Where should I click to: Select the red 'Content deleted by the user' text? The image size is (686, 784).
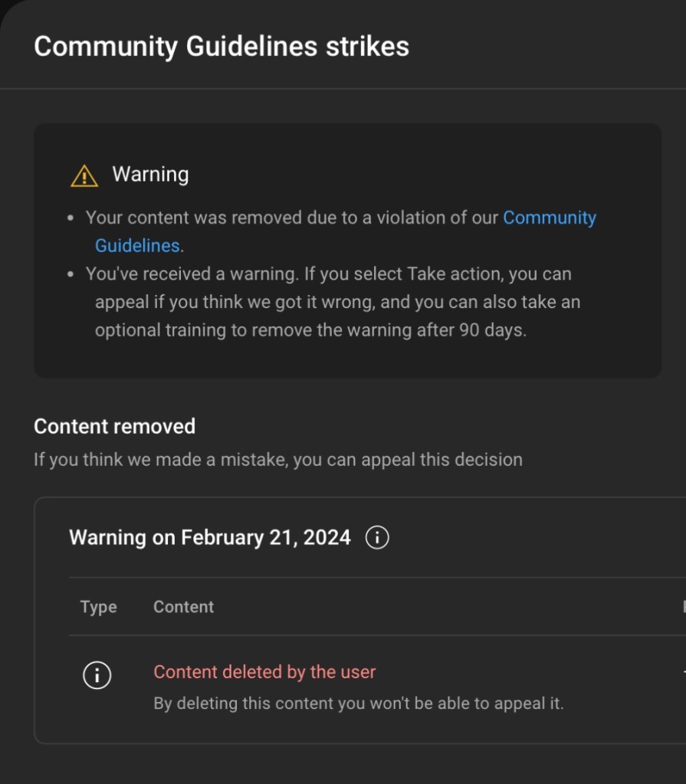(264, 672)
